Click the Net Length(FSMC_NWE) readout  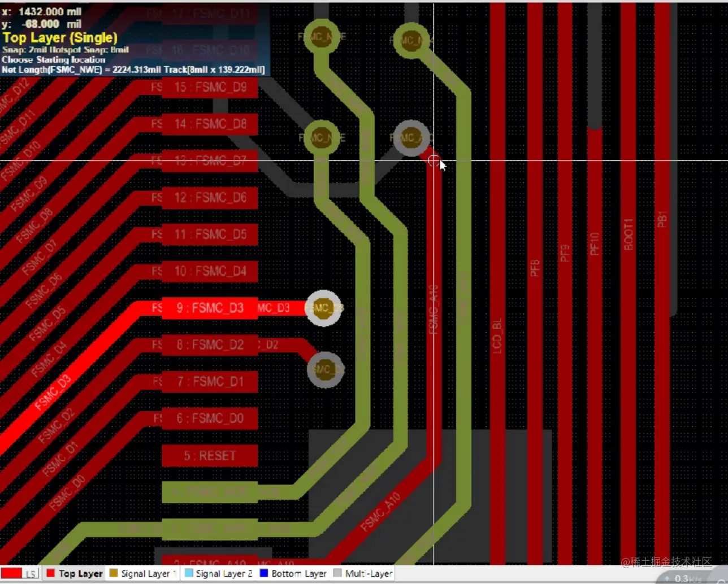tap(133, 70)
